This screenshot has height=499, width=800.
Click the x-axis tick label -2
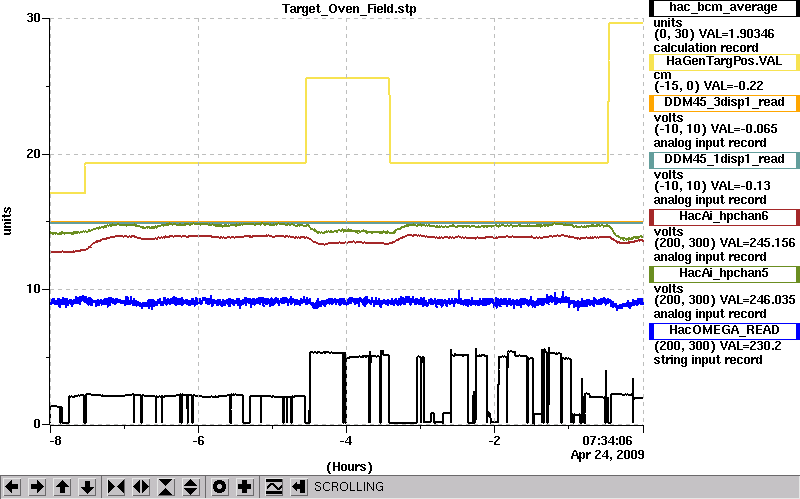pyautogui.click(x=494, y=441)
